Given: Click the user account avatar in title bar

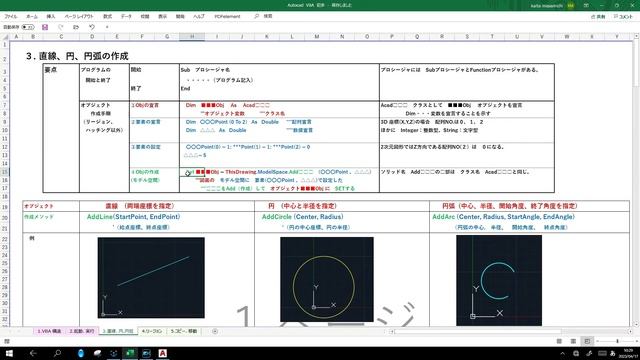Looking at the screenshot, I should [571, 6].
